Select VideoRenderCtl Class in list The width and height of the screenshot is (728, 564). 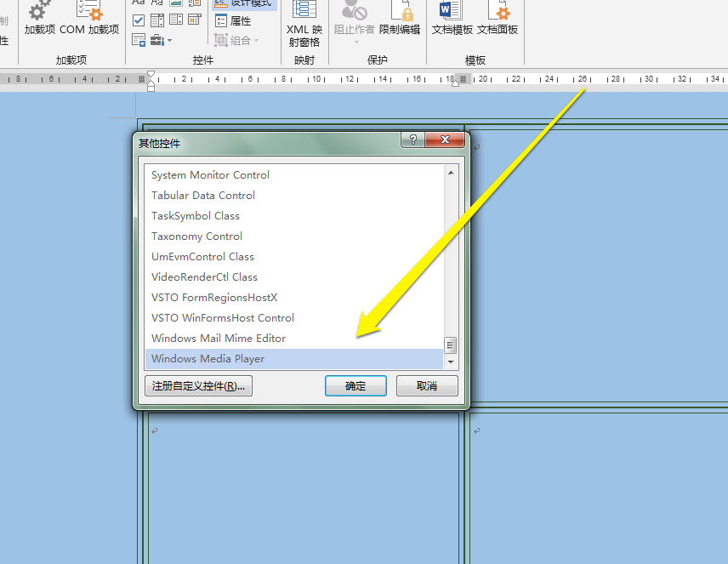[x=294, y=277]
